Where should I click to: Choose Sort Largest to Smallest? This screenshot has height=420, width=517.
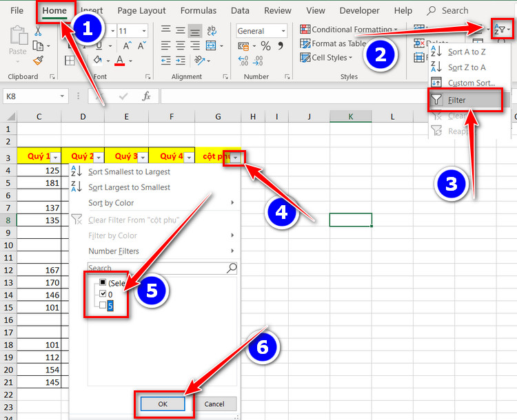click(x=129, y=187)
